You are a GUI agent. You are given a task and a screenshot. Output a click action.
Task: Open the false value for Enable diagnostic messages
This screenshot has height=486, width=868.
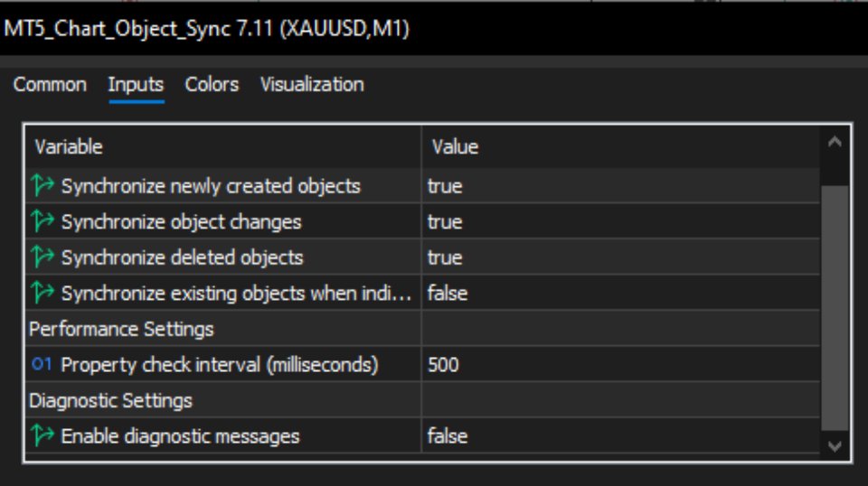click(x=620, y=435)
